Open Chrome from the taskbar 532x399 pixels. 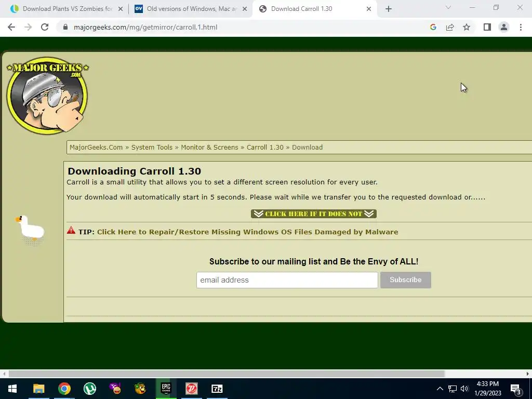(x=64, y=389)
